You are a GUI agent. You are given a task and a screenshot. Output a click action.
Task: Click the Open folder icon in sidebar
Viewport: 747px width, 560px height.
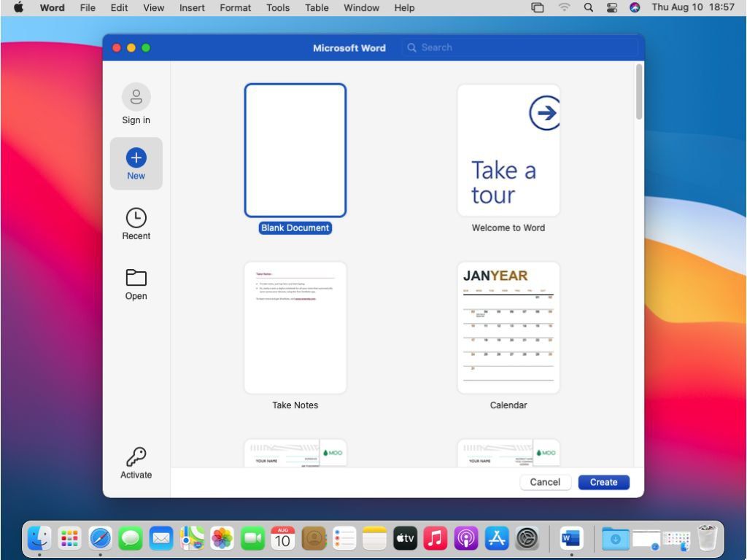(x=136, y=278)
